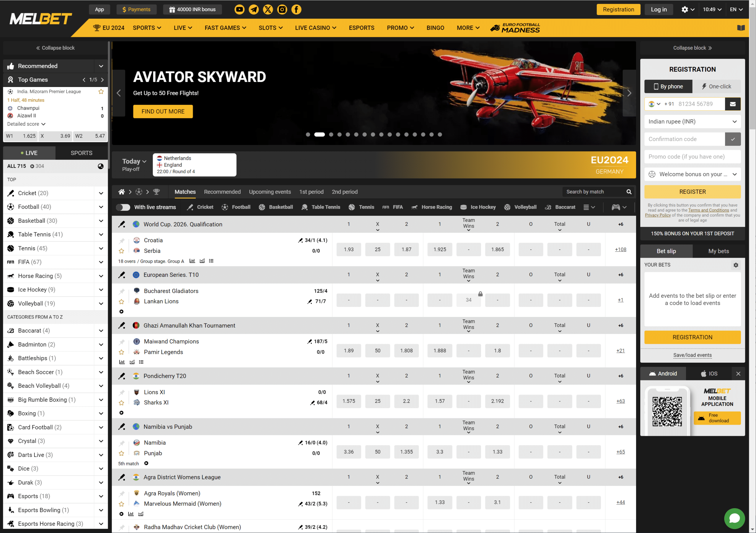Favorite the Mizoram Premier League game star
This screenshot has height=533, width=756.
(101, 91)
